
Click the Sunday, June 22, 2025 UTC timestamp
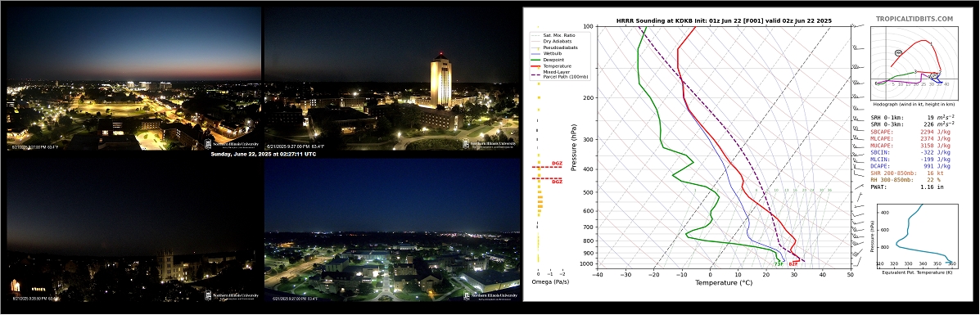click(263, 154)
